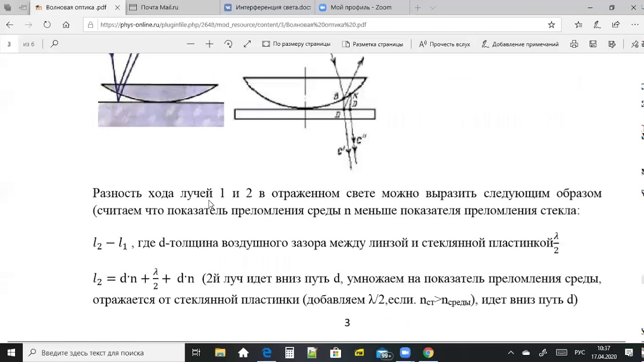The height and width of the screenshot is (362, 644).
Task: Switch to the Интерференция света.docx tab
Action: tap(267, 8)
